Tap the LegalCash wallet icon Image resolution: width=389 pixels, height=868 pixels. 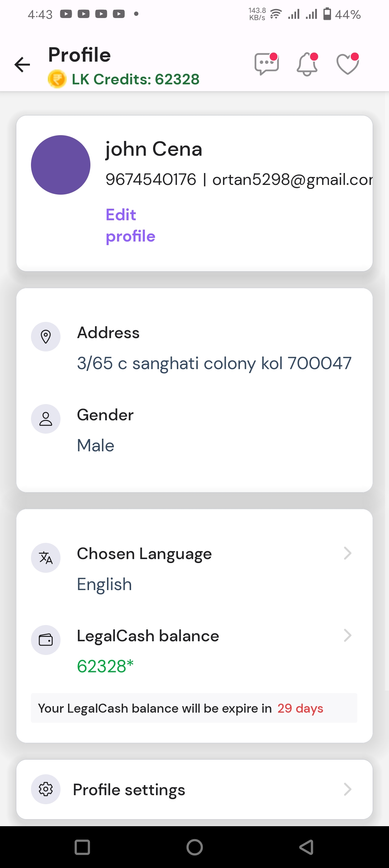[46, 640]
